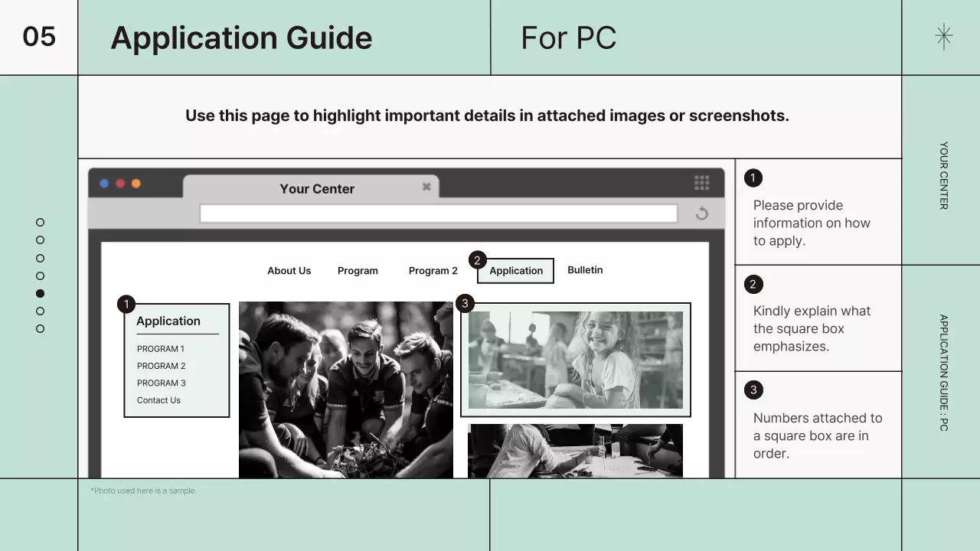Image resolution: width=980 pixels, height=551 pixels.
Task: Go to the Bulletin nav item
Action: pyautogui.click(x=585, y=270)
